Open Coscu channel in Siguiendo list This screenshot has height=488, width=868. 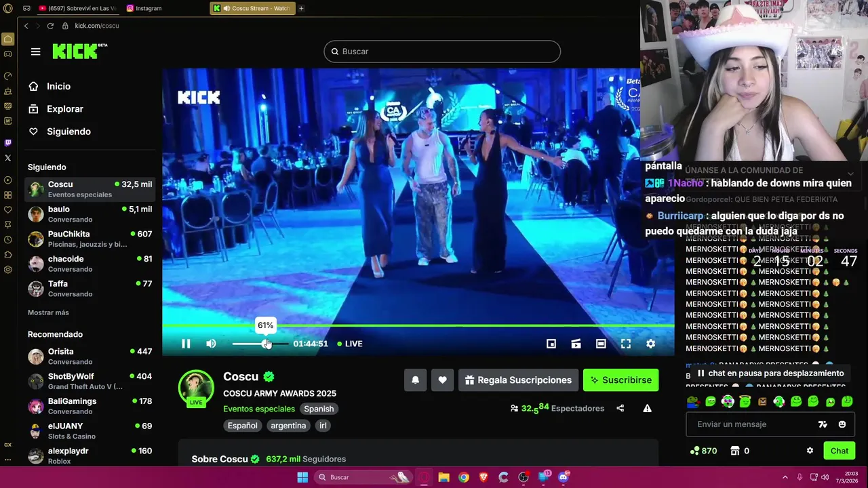point(90,189)
